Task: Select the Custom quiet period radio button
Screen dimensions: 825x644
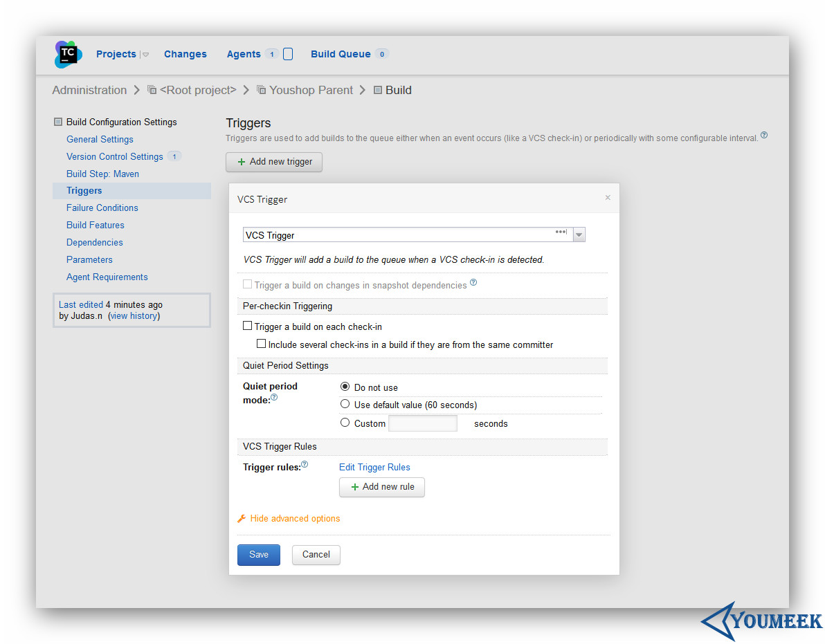Action: tap(345, 422)
